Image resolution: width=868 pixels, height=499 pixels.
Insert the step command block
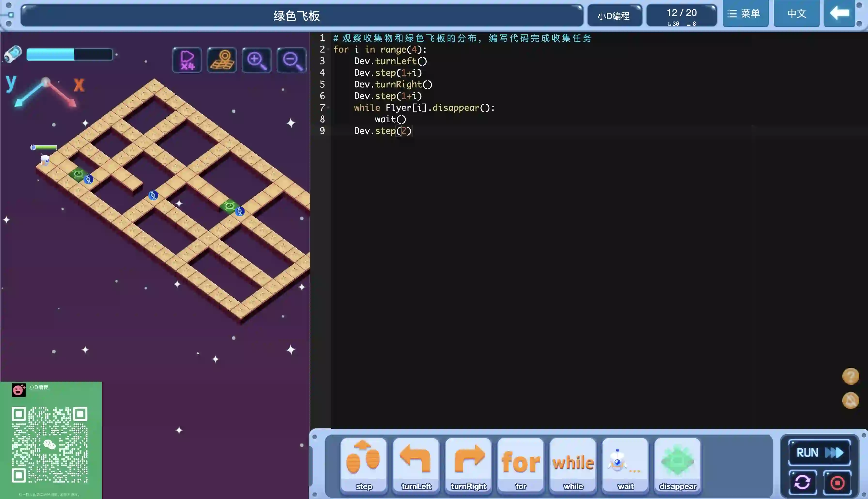click(x=364, y=464)
